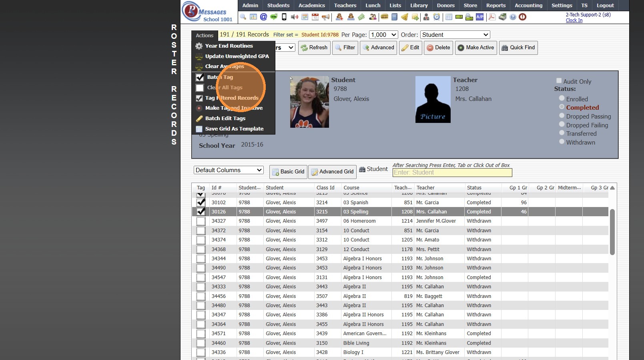Screen dimensions: 644x360
Task: Click the Quick Find button
Action: pyautogui.click(x=518, y=48)
